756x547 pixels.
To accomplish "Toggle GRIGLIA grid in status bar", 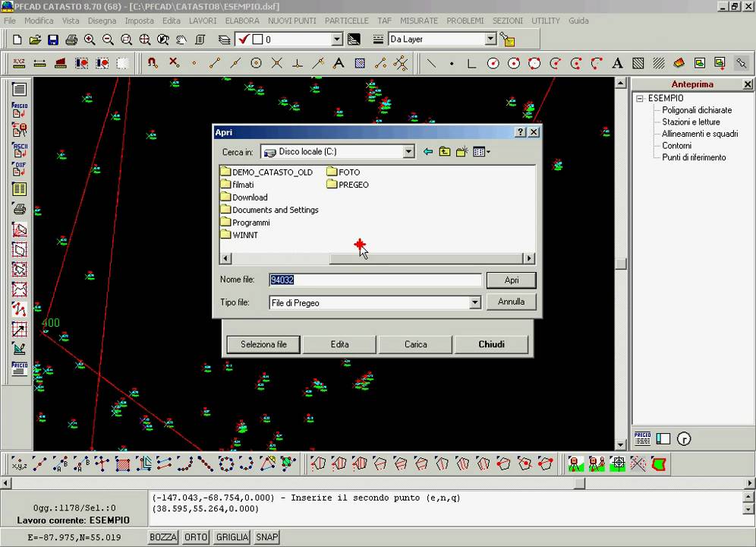I will [x=232, y=537].
